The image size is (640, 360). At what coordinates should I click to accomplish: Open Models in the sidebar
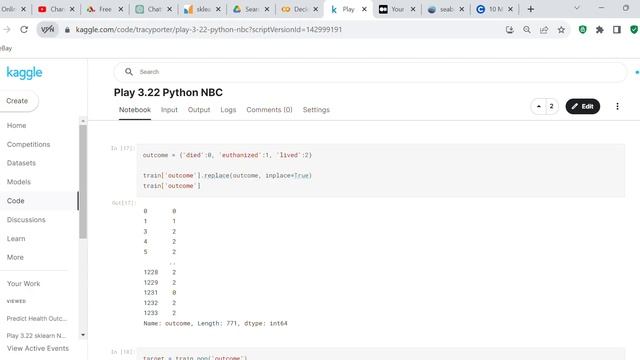tap(19, 182)
